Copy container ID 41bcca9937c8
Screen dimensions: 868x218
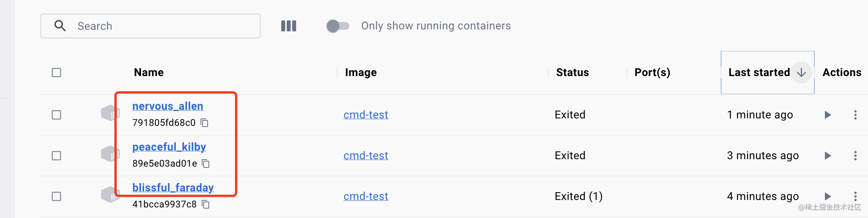point(206,204)
